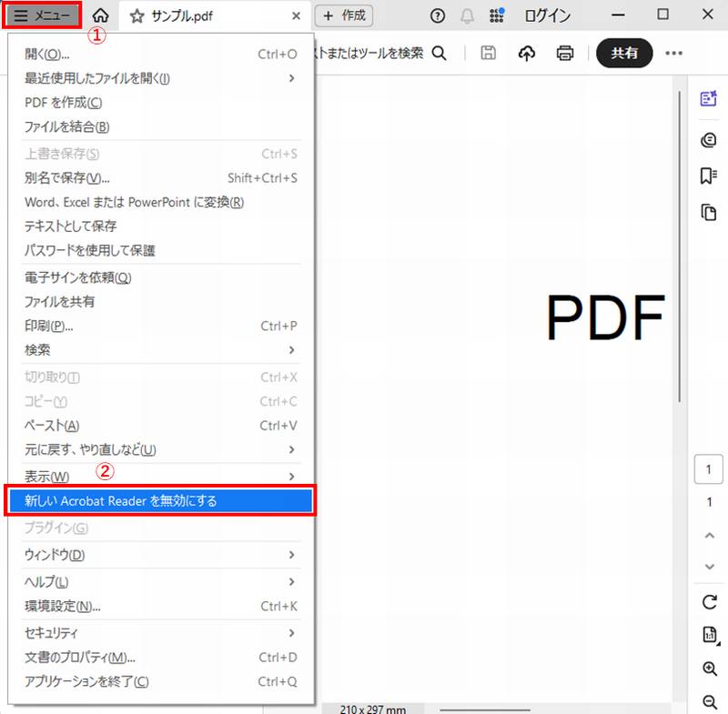
Task: Close the サンプル.pdf tab
Action: coord(296,16)
